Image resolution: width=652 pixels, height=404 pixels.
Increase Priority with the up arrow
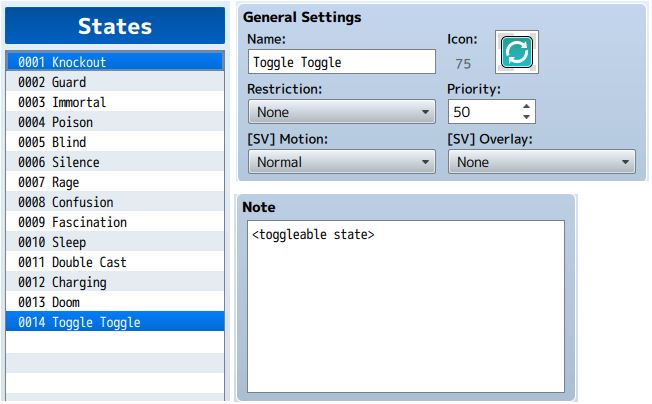coord(526,106)
